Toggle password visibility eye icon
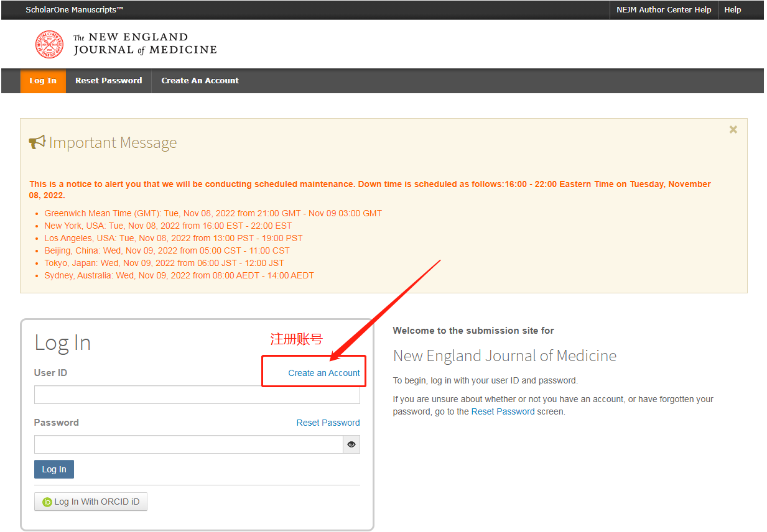 tap(351, 444)
